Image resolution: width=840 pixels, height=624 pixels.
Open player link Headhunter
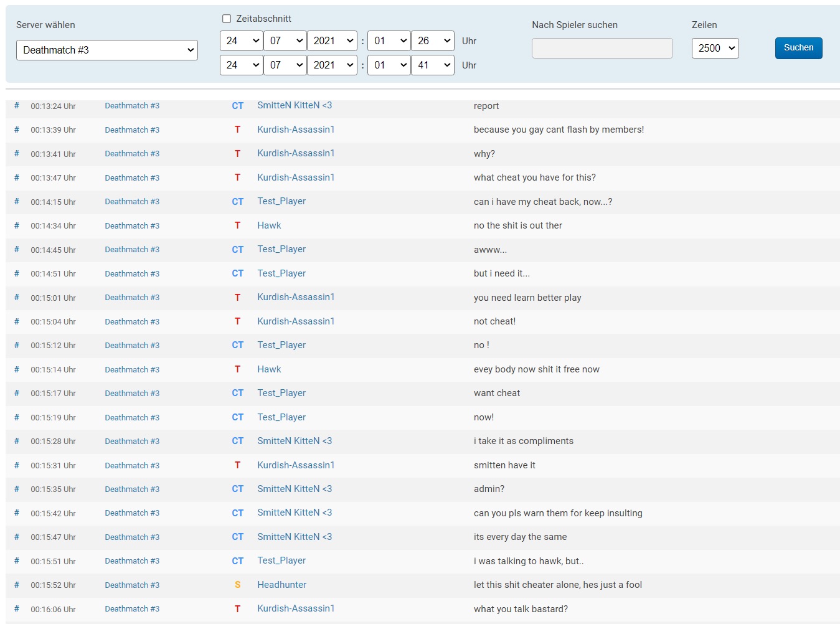point(281,585)
